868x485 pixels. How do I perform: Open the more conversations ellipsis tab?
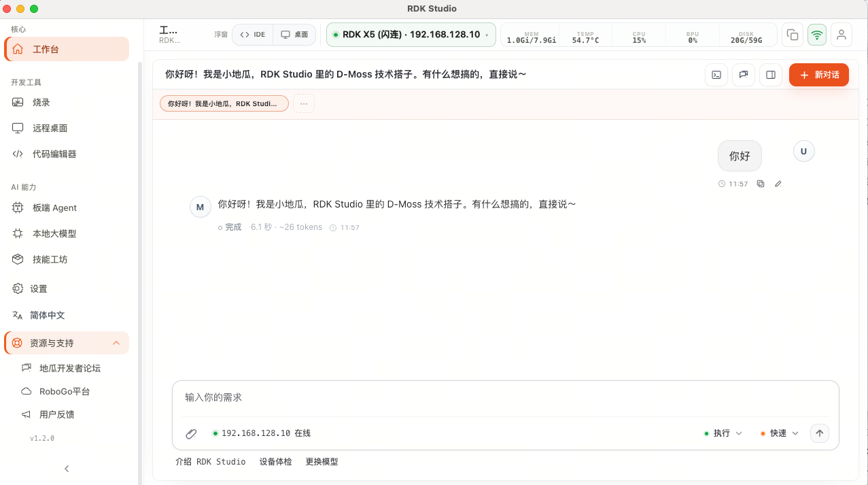click(x=304, y=103)
